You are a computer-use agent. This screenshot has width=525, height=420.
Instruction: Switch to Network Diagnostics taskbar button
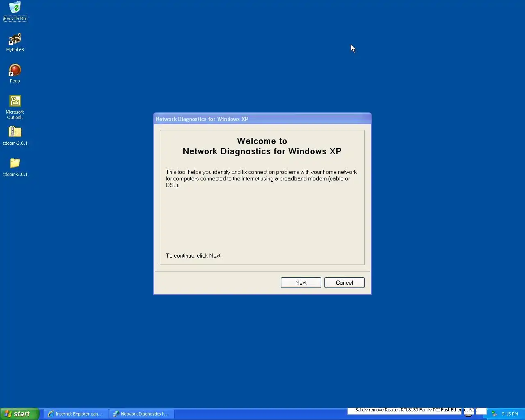coord(142,414)
